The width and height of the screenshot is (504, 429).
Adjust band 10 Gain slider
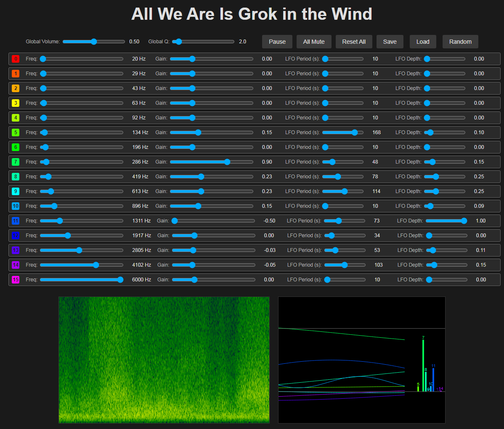tap(212, 206)
